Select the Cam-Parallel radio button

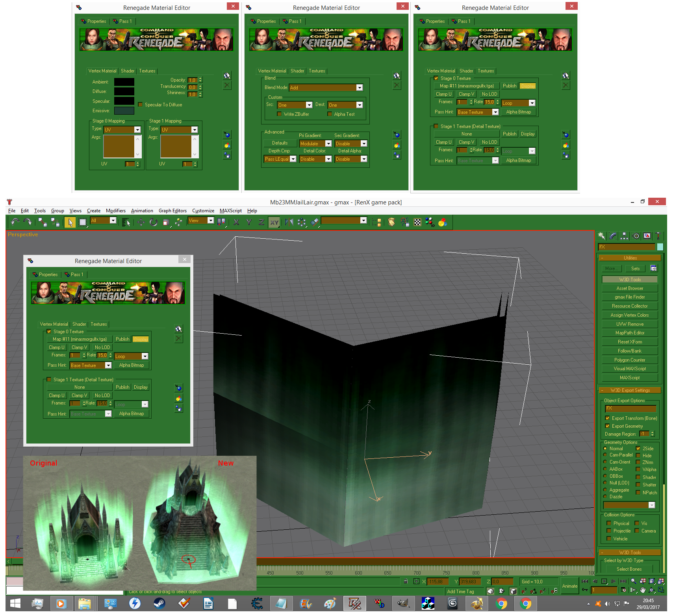pyautogui.click(x=606, y=455)
